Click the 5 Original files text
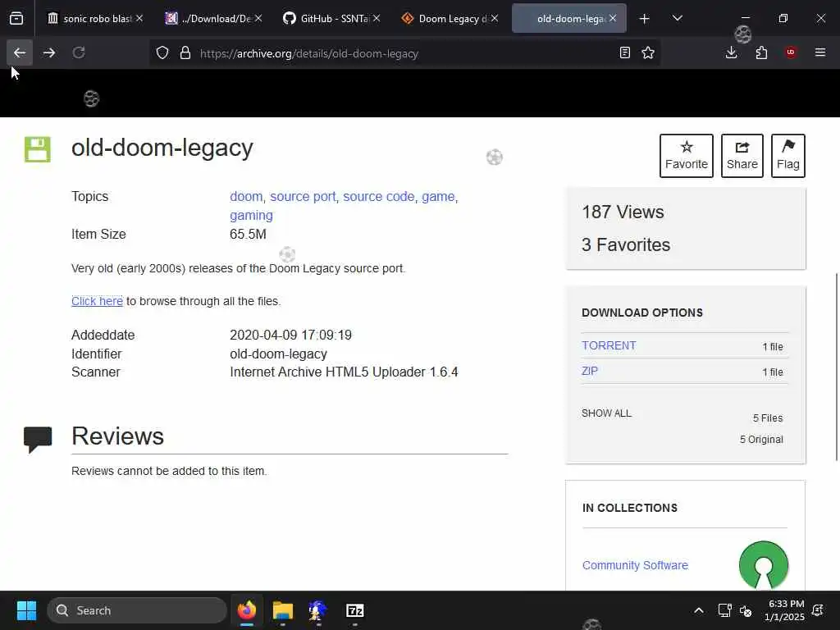840x630 pixels. (761, 440)
